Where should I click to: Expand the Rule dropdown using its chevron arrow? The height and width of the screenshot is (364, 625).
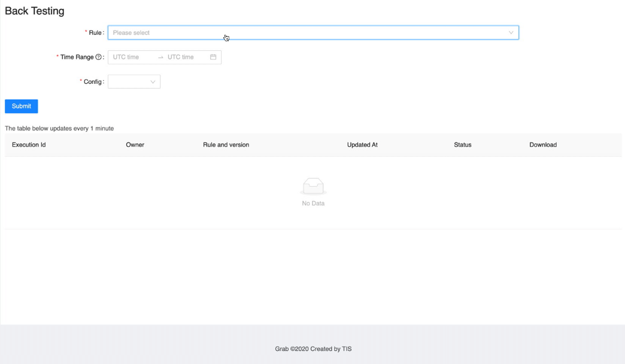pyautogui.click(x=511, y=33)
